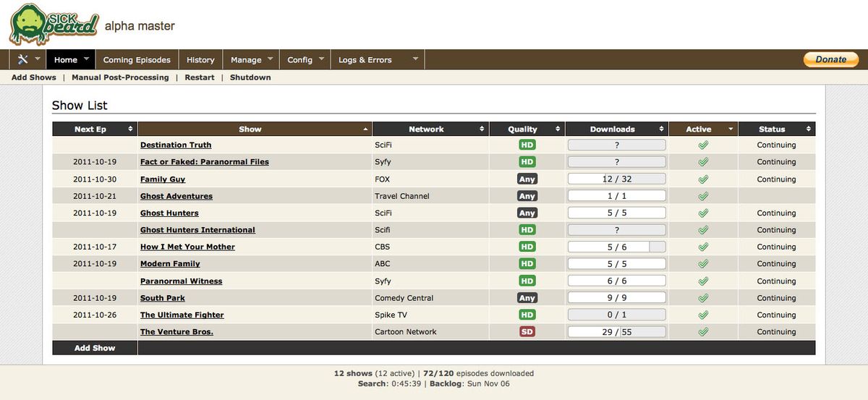The height and width of the screenshot is (400, 868).
Task: Click the Sick Beard logo
Action: click(54, 24)
